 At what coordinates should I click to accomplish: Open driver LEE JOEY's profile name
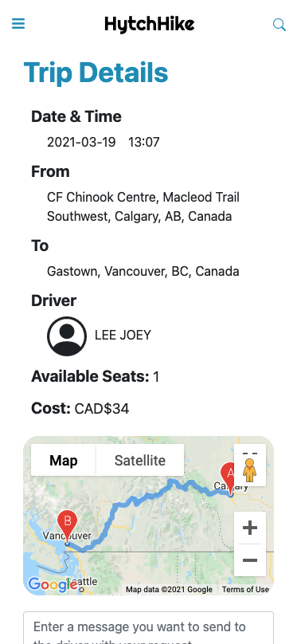123,335
